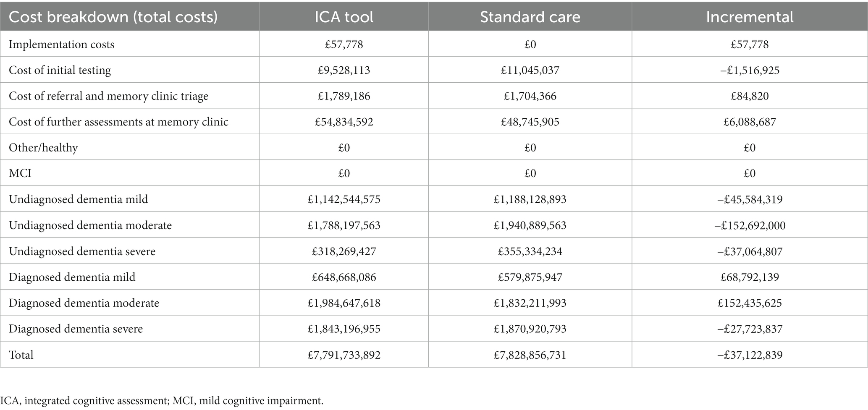This screenshot has width=868, height=410.
Task: Select 'Diagnosed dementia moderate' row label
Action: click(84, 303)
